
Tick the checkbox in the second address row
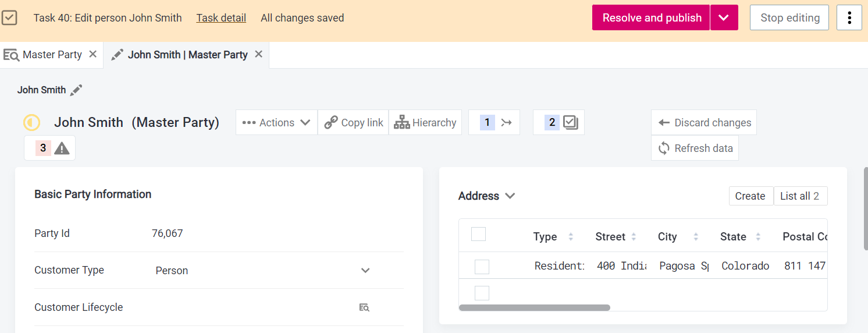point(482,293)
